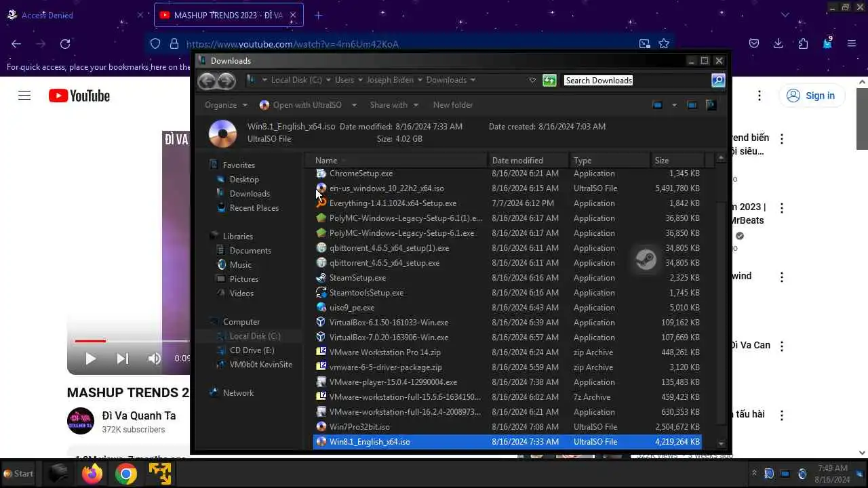Go back in Downloads explorer window
Screen dimensions: 868x488
[x=207, y=81]
